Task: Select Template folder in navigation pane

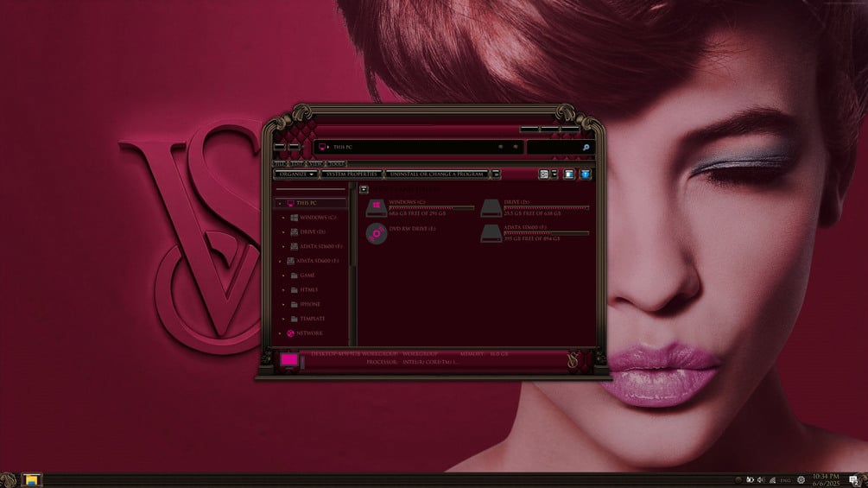Action: tap(312, 319)
